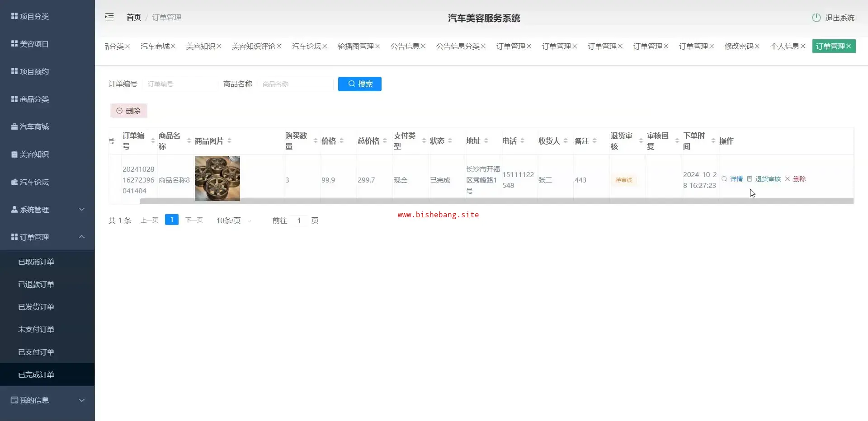Click the 详情 magnifier icon in order row
This screenshot has height=421, width=868.
724,179
